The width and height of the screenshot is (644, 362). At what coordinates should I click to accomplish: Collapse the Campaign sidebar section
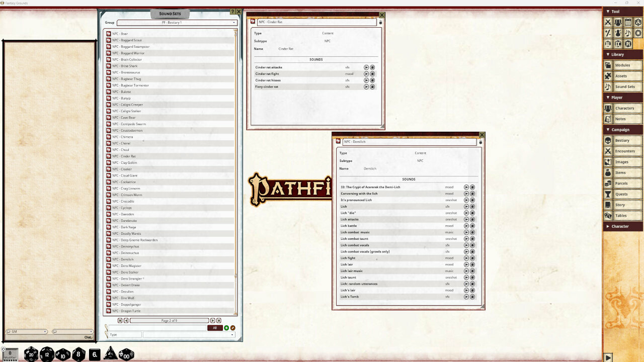click(623, 130)
